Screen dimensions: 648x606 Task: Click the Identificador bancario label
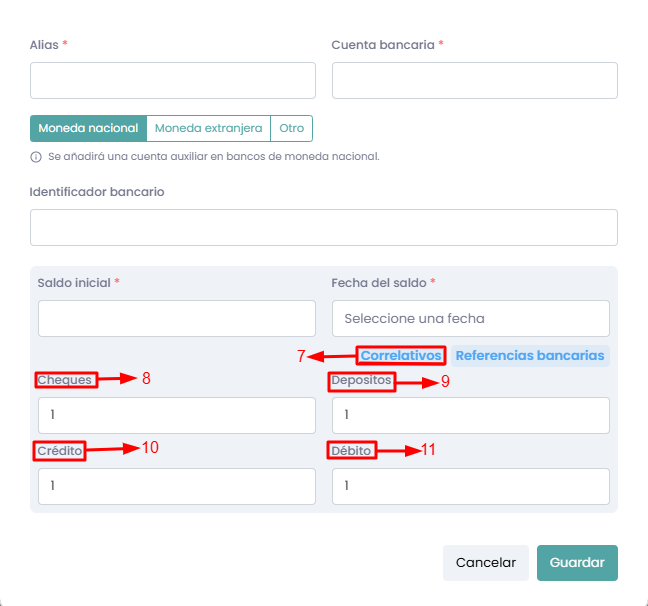pyautogui.click(x=97, y=191)
